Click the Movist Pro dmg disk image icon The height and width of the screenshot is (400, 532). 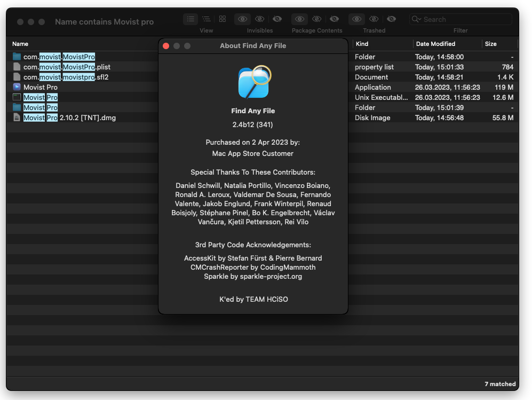point(17,117)
